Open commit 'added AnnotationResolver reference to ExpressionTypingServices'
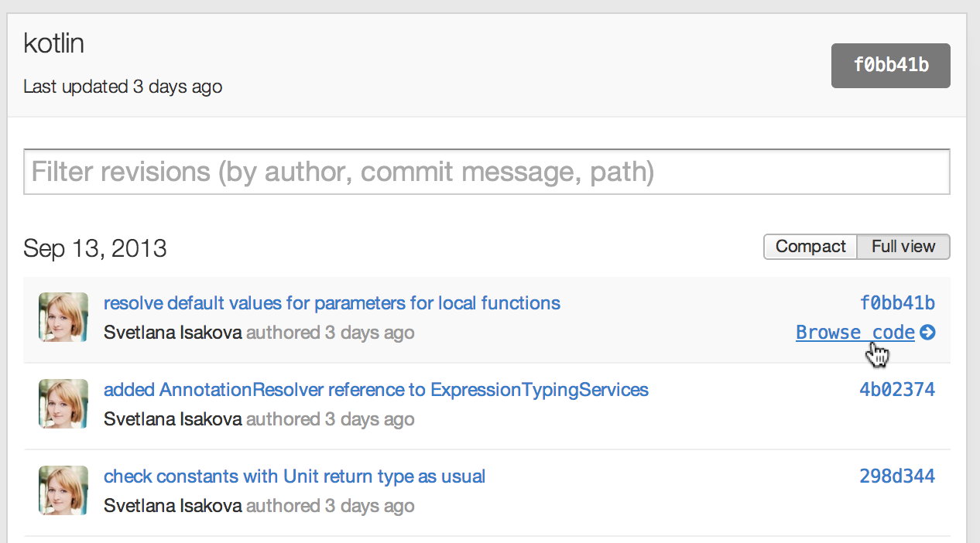Viewport: 980px width, 543px height. [375, 389]
